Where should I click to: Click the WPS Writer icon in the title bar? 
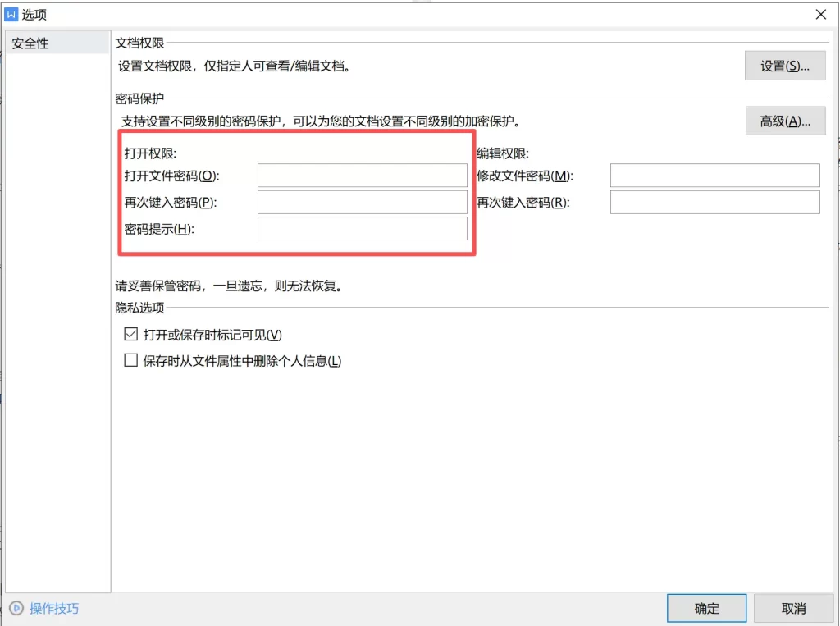point(11,13)
